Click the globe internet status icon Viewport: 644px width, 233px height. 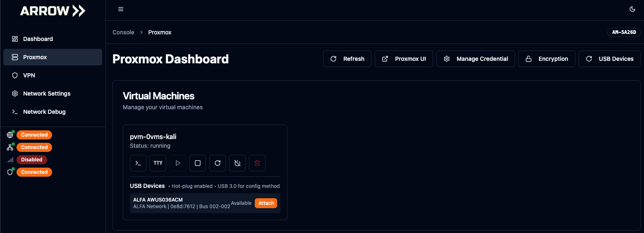click(x=10, y=135)
